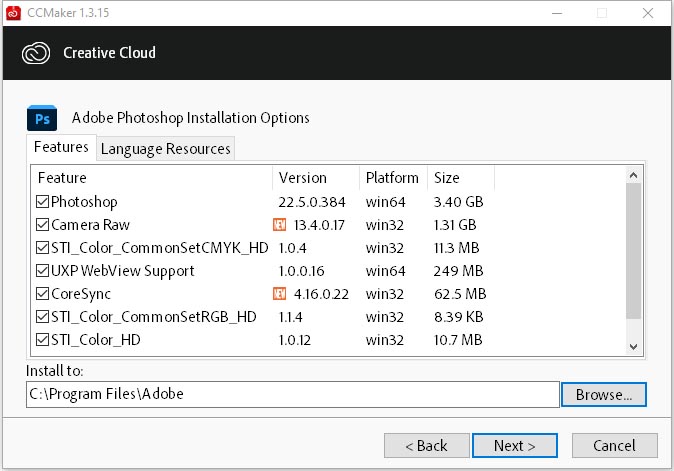674x471 pixels.
Task: Click the 3.40 GB size value
Action: pyautogui.click(x=458, y=202)
